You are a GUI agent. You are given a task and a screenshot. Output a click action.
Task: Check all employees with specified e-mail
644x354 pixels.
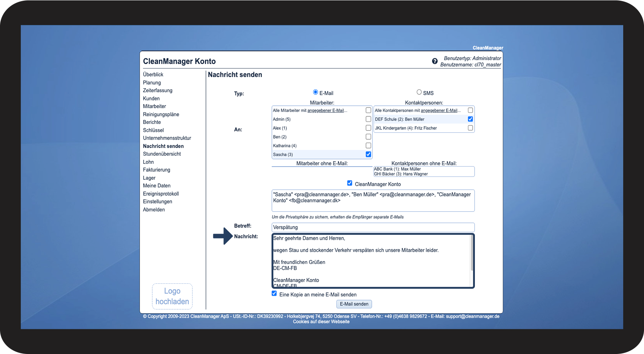(x=368, y=110)
